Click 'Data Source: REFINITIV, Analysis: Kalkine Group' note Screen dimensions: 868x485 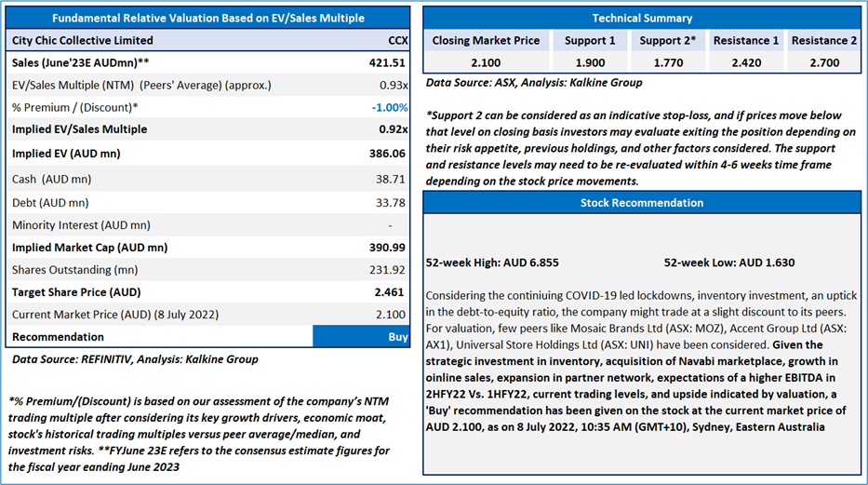[135, 359]
